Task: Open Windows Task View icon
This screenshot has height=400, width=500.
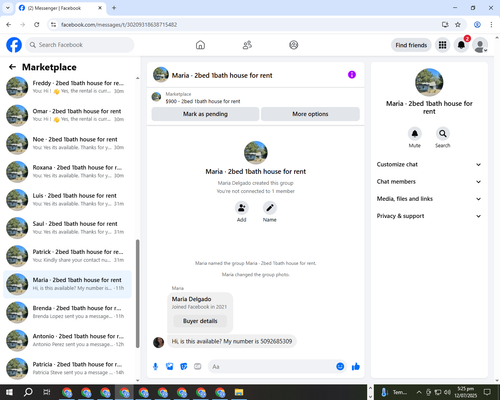Action: point(47,392)
